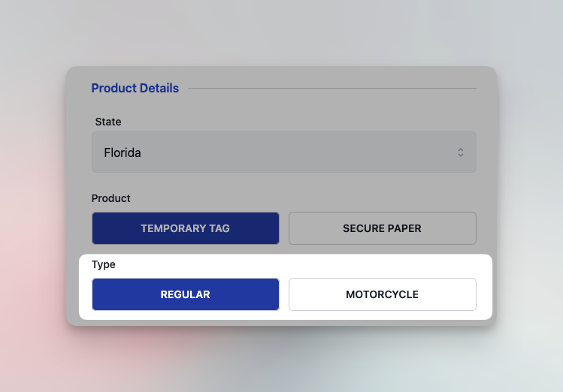
Task: Select the Regular type option
Action: pos(185,294)
